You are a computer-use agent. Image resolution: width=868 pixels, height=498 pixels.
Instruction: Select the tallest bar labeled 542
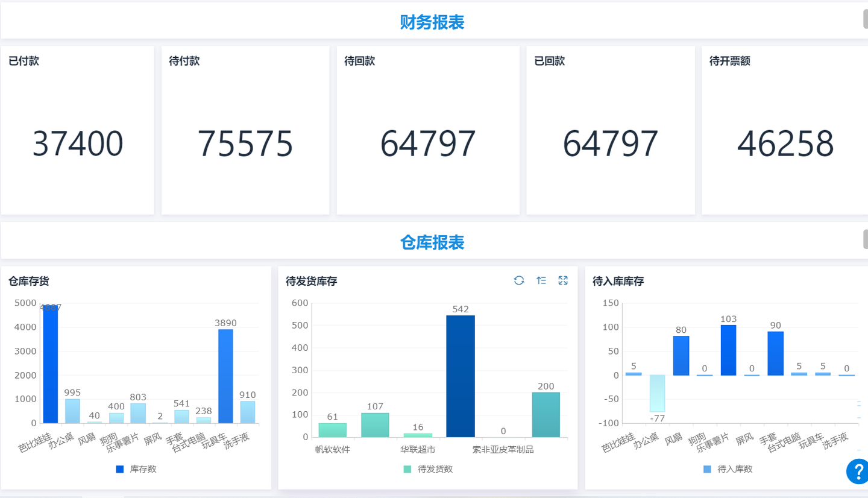pyautogui.click(x=461, y=376)
